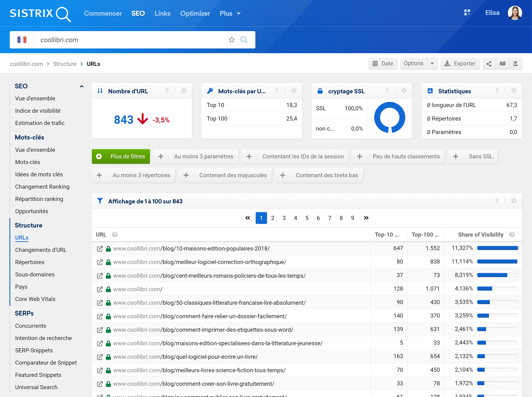
Task: Click Elisa's profile avatar
Action: click(515, 13)
